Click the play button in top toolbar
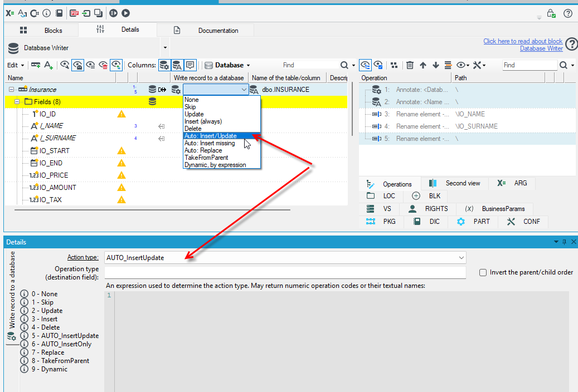578x392 pixels. [x=126, y=13]
